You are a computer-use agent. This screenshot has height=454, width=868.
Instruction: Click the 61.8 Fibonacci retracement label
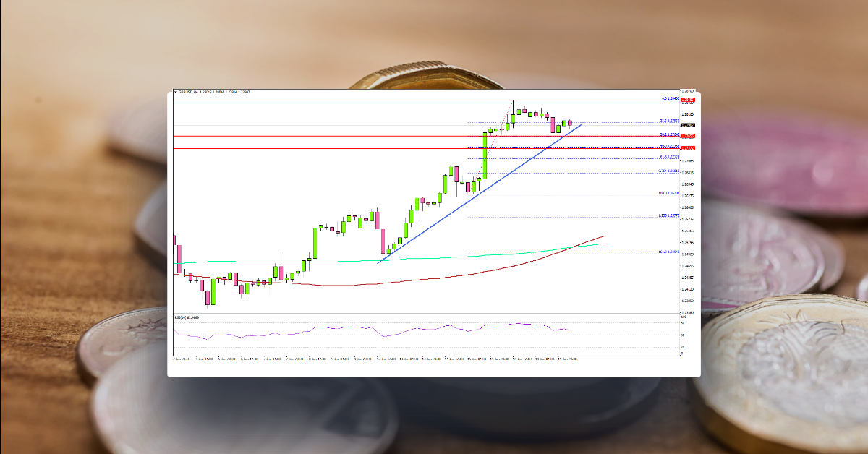pos(667,156)
